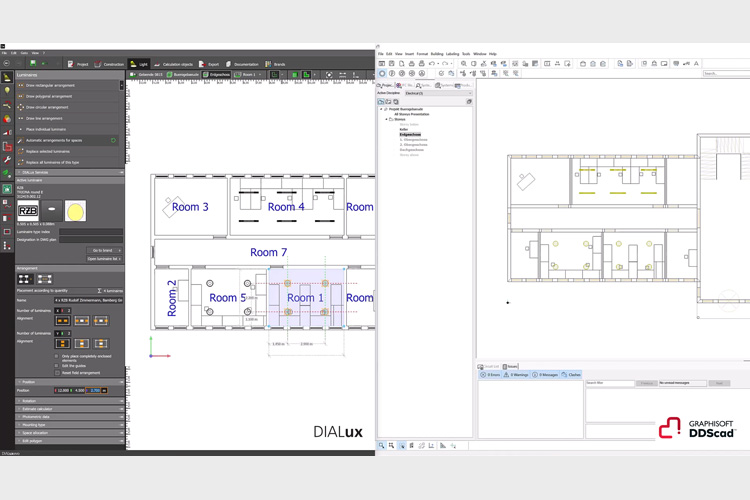Open the DDScad Tools menu
The image size is (750, 500).
(466, 54)
